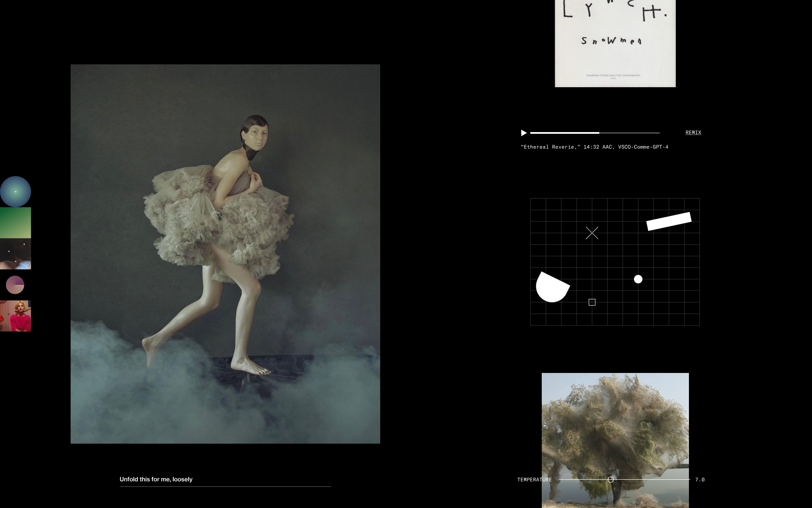
Task: Open the tulle dress fashion photograph
Action: 225,254
